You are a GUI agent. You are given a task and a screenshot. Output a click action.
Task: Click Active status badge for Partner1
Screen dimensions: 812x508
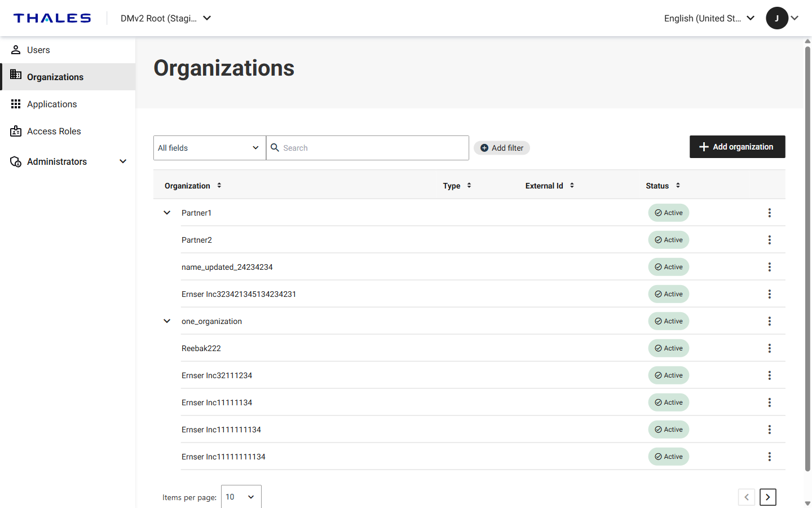coord(669,213)
